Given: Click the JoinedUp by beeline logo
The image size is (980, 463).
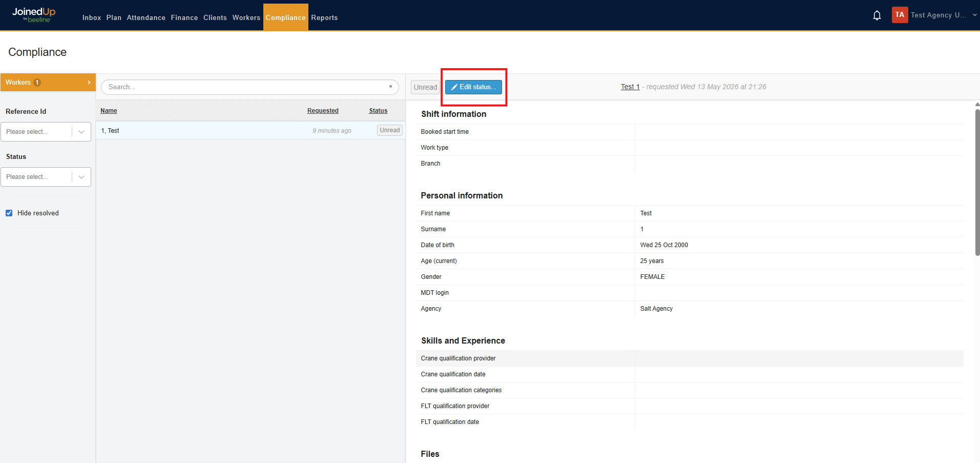Looking at the screenshot, I should click(x=34, y=15).
